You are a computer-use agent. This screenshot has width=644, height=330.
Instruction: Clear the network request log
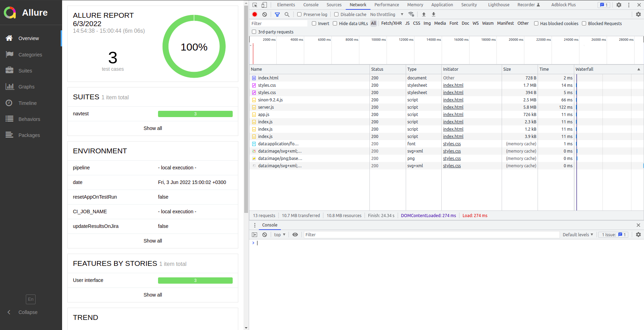tap(264, 14)
